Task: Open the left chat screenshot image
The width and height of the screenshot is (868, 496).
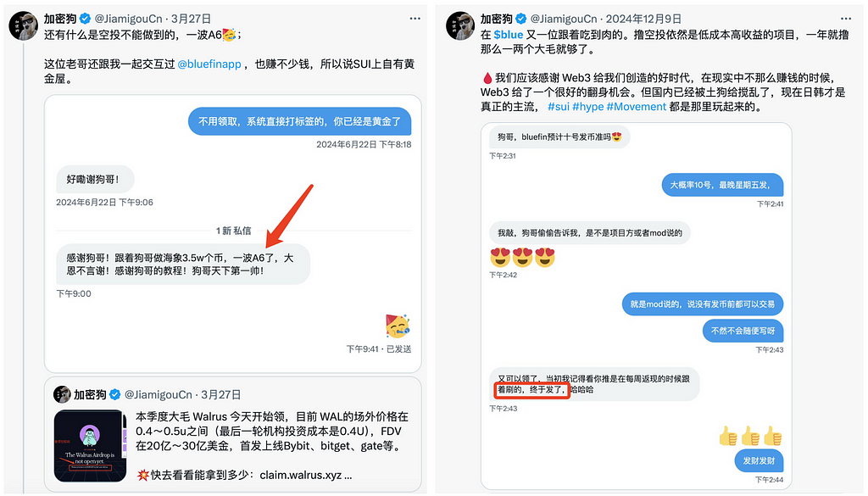Action: [232, 234]
